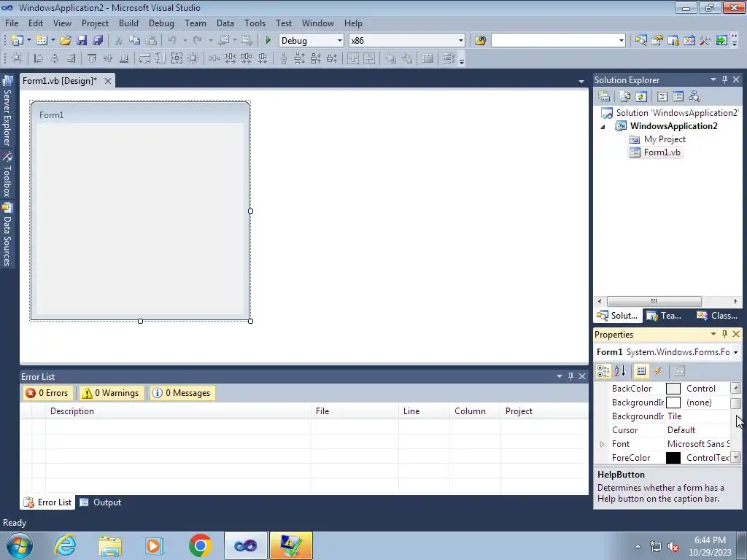
Task: Click the Properties grid scroll-down arrow
Action: [x=736, y=458]
